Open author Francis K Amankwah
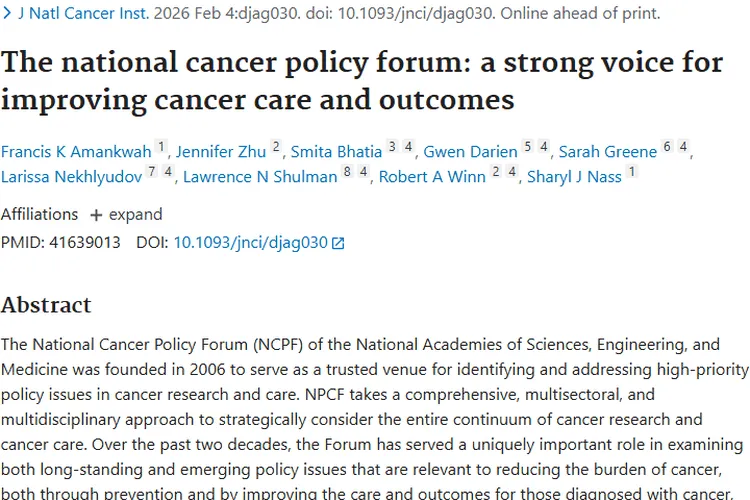The image size is (750, 500). [76, 152]
